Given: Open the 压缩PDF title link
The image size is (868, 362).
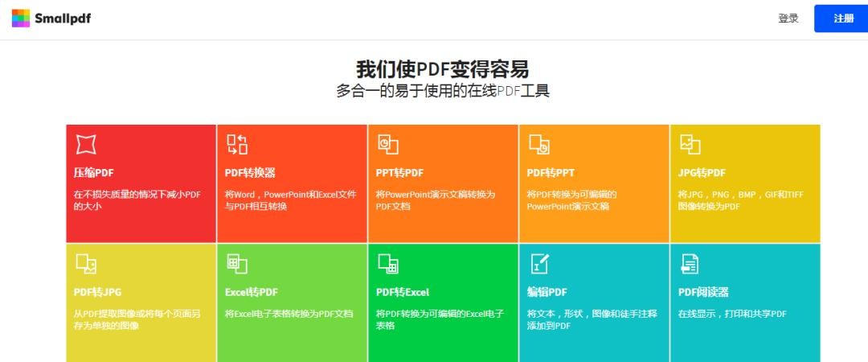Looking at the screenshot, I should [92, 173].
